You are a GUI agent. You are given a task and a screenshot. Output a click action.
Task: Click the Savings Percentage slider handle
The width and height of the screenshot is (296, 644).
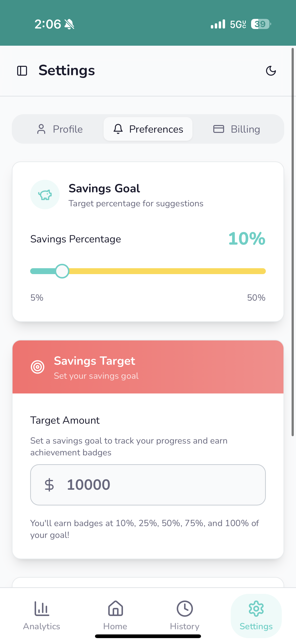point(62,271)
